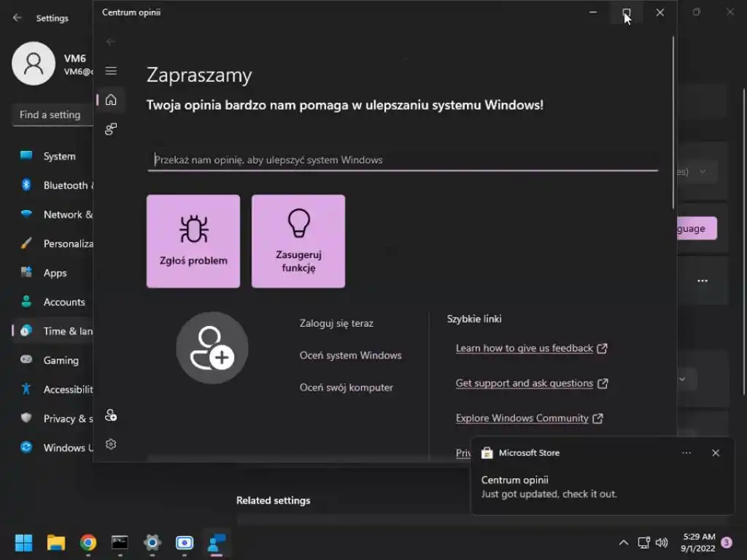Open Explore Windows Community link
The height and width of the screenshot is (560, 747).
point(530,418)
